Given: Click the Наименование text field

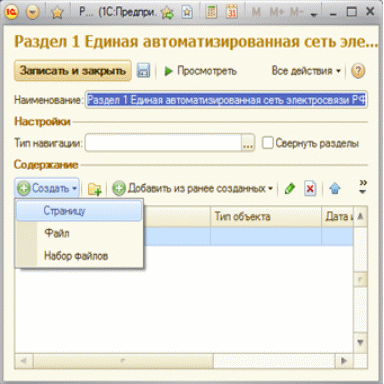Looking at the screenshot, I should (226, 100).
